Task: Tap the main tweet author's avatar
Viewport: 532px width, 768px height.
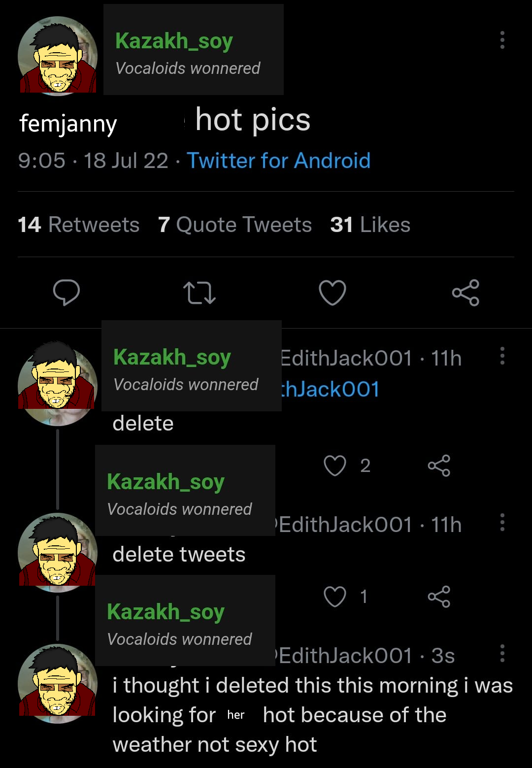Action: (58, 56)
